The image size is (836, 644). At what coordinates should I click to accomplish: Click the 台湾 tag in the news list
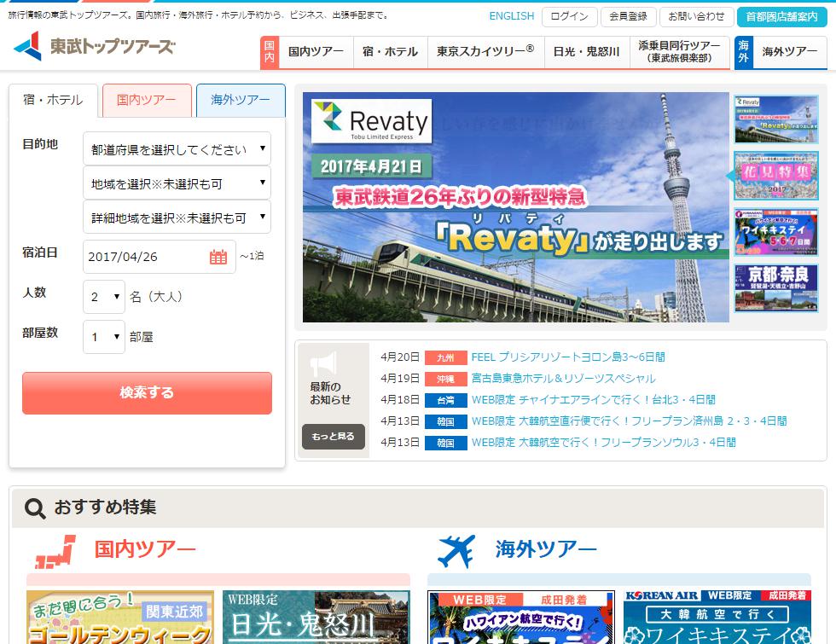click(x=445, y=400)
